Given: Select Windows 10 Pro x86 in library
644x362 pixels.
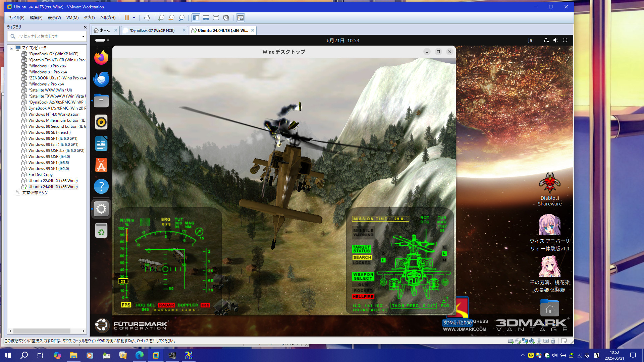Looking at the screenshot, I should tap(47, 66).
